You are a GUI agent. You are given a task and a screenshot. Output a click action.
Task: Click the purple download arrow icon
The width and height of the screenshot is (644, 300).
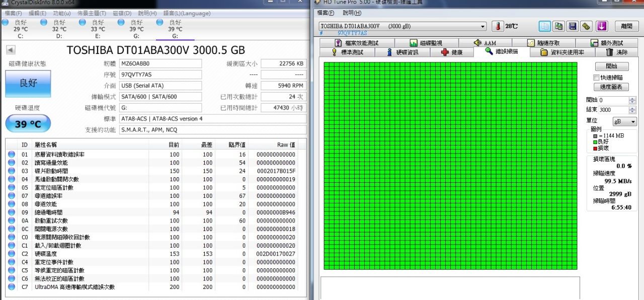click(602, 26)
